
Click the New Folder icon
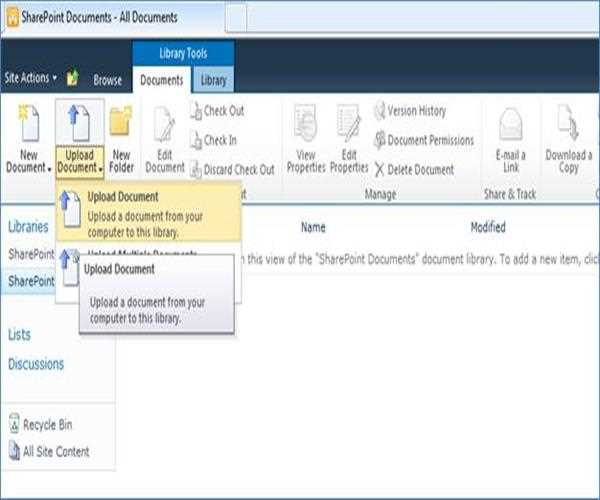point(121,124)
